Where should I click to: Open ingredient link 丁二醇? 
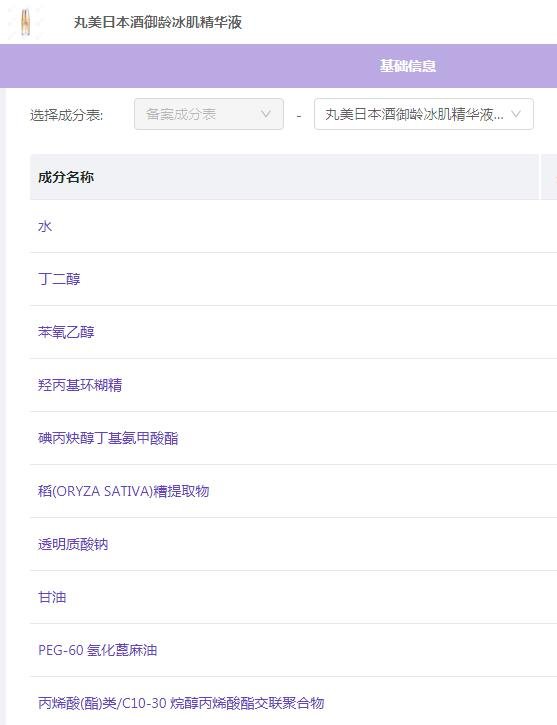pyautogui.click(x=59, y=279)
